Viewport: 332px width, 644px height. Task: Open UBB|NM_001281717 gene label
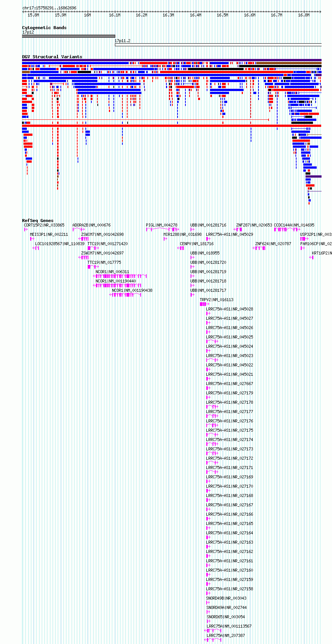click(208, 290)
